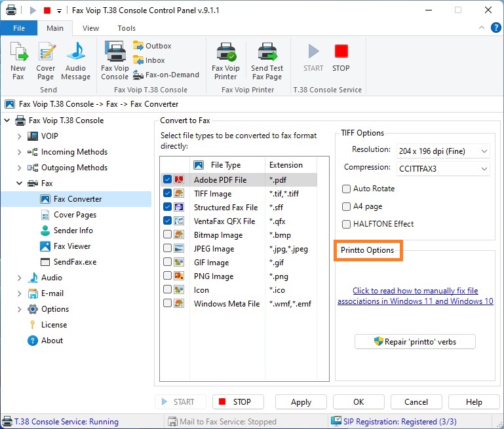This screenshot has width=504, height=429.
Task: Click the bottom STOP button
Action: [238, 401]
